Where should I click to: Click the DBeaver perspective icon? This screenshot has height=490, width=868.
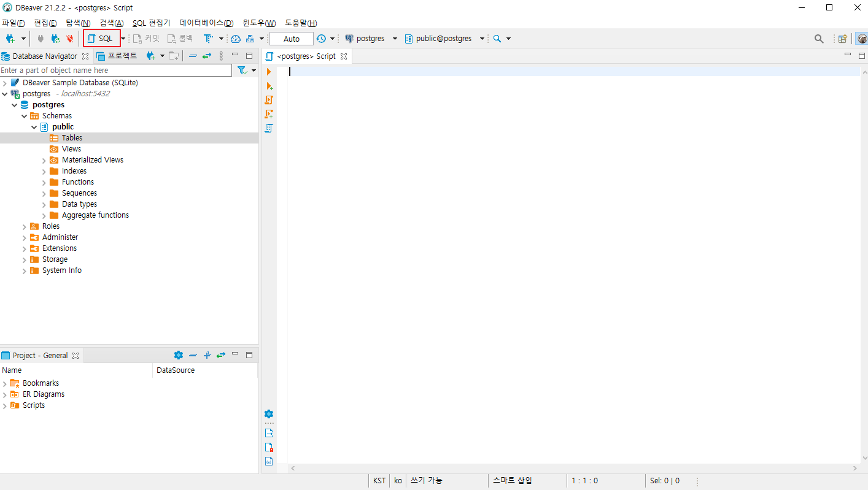(x=862, y=39)
